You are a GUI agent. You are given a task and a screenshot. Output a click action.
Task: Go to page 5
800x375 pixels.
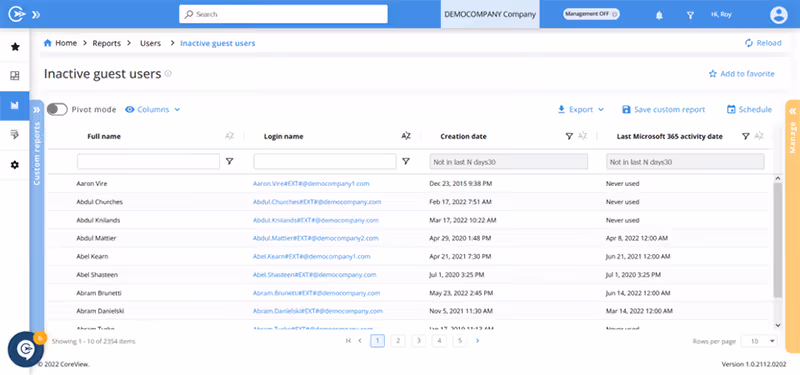[x=460, y=341]
